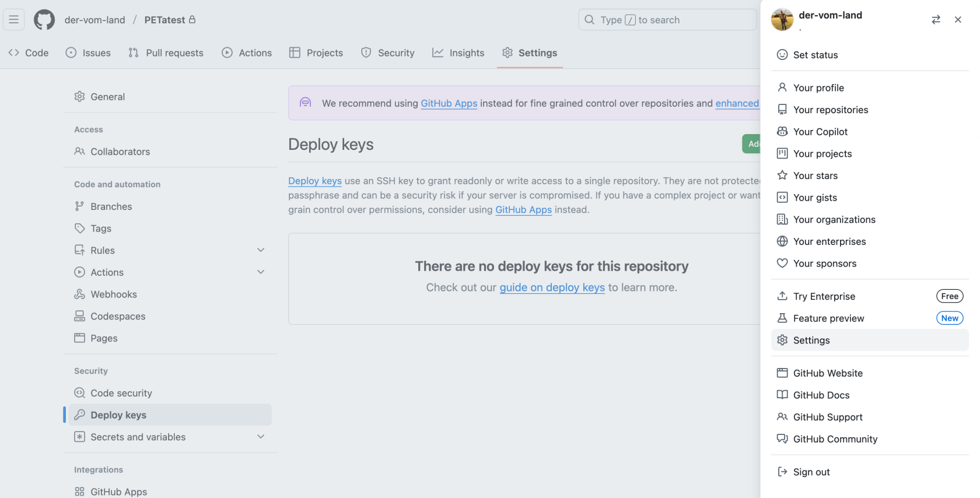Open the Projects tab
This screenshot has width=980, height=498.
coord(316,53)
